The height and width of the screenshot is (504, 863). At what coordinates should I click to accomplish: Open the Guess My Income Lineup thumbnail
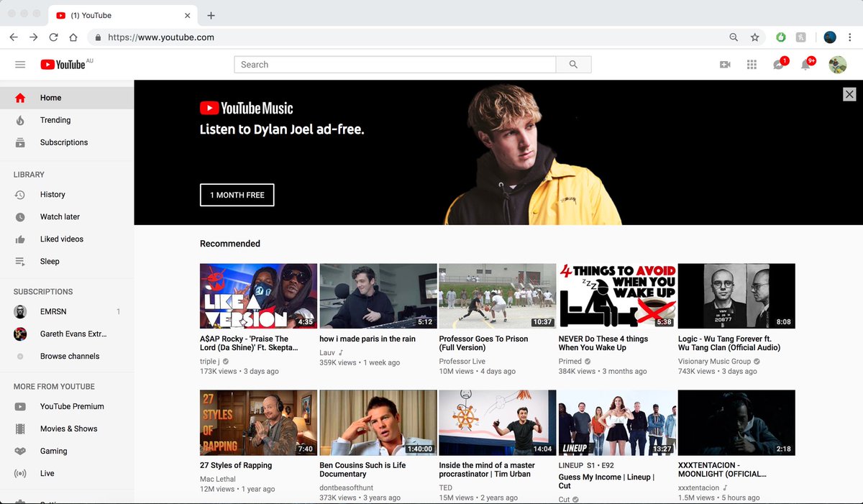point(617,423)
